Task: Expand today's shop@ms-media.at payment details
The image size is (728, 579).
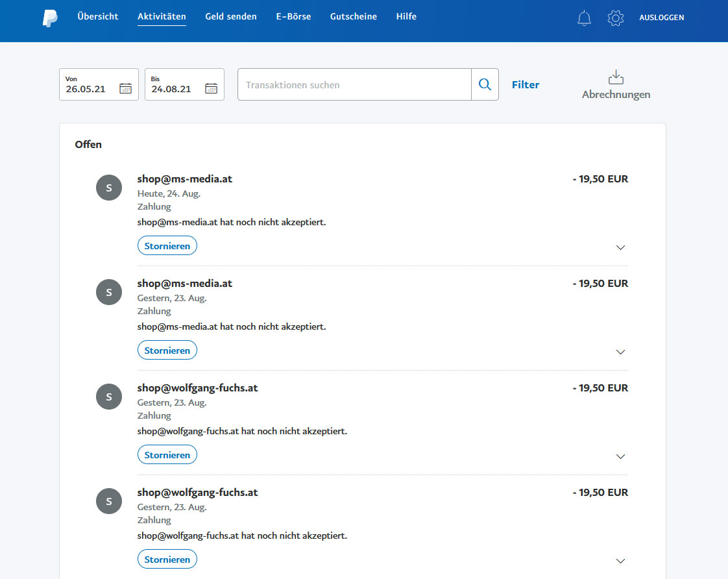Action: pyautogui.click(x=620, y=247)
